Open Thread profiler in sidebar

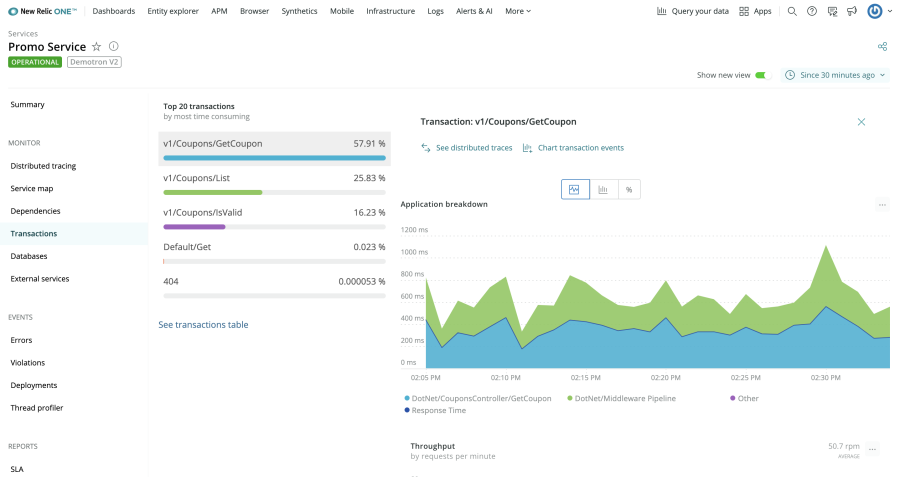37,408
